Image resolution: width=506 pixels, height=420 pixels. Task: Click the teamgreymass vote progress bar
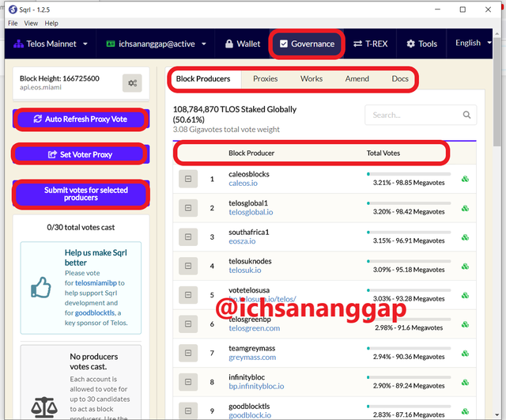coord(409,348)
